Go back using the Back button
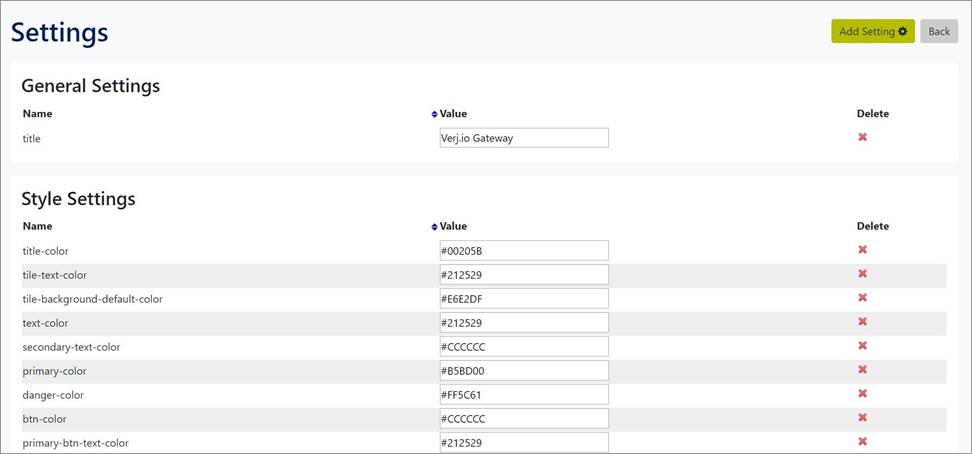The height and width of the screenshot is (454, 972). click(938, 32)
